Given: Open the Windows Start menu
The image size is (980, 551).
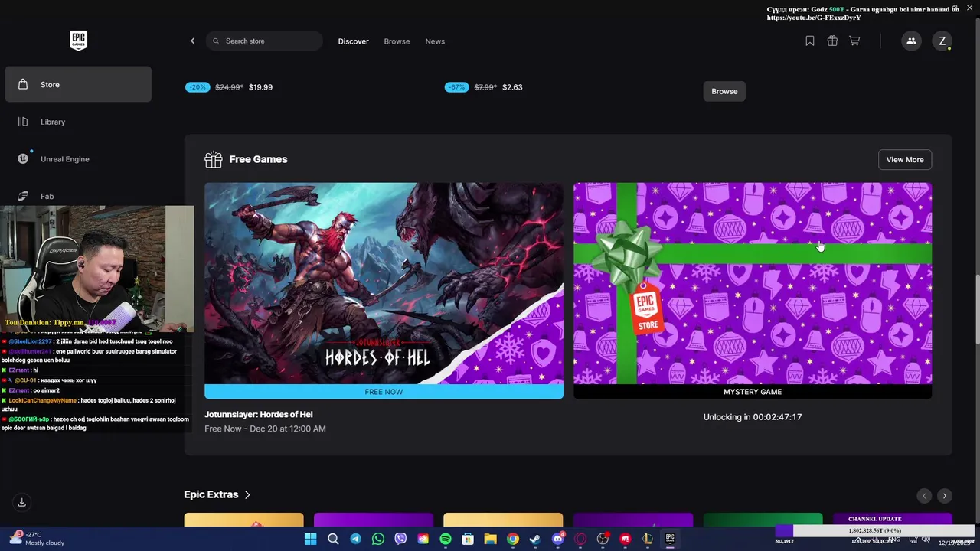Looking at the screenshot, I should (x=310, y=539).
